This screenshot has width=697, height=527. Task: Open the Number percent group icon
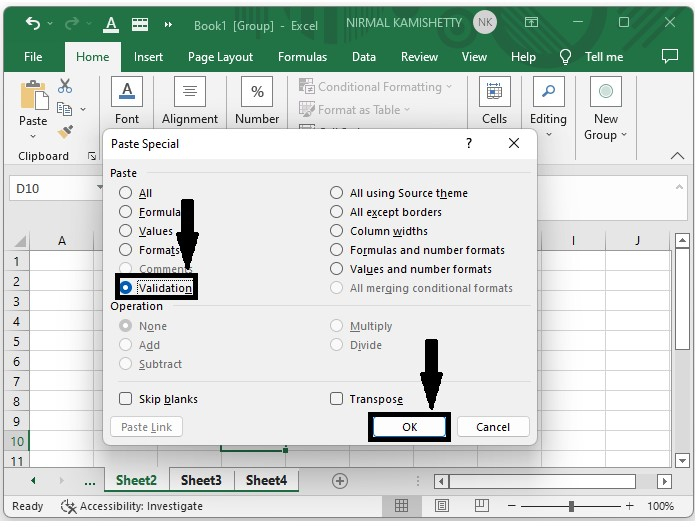(257, 92)
